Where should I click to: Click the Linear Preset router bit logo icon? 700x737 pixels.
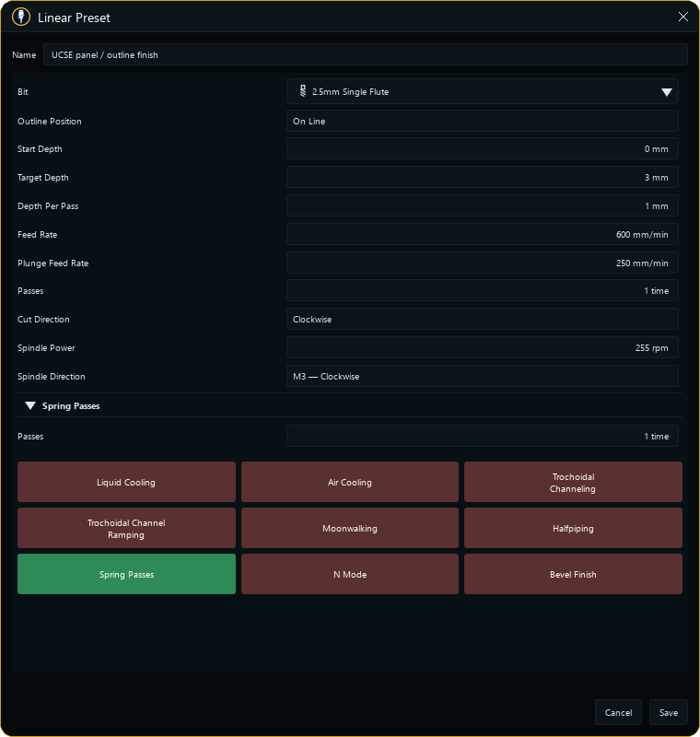(21, 17)
